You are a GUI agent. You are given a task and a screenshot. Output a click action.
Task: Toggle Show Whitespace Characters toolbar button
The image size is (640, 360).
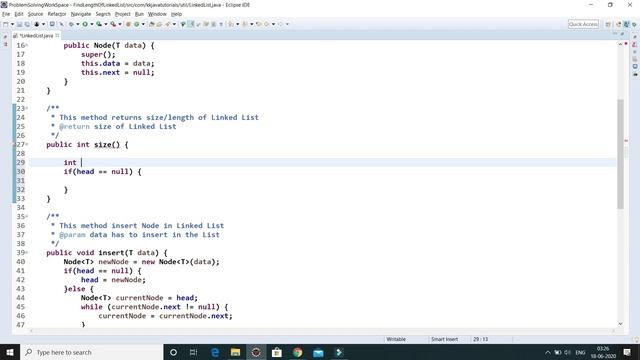[221, 24]
